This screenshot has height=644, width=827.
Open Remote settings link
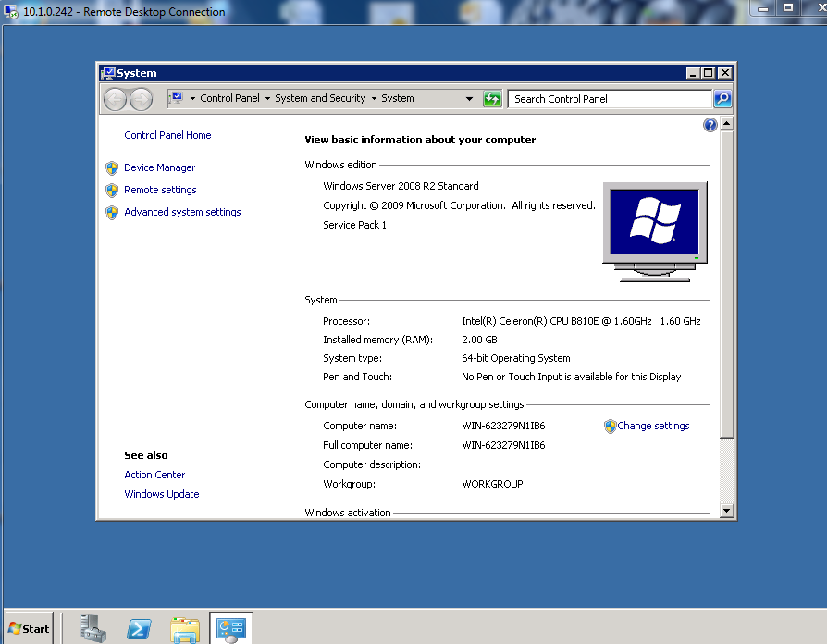click(160, 190)
